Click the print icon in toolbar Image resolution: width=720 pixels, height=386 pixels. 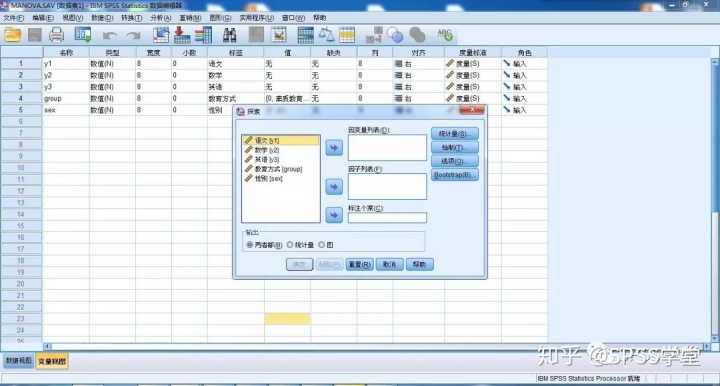point(56,35)
